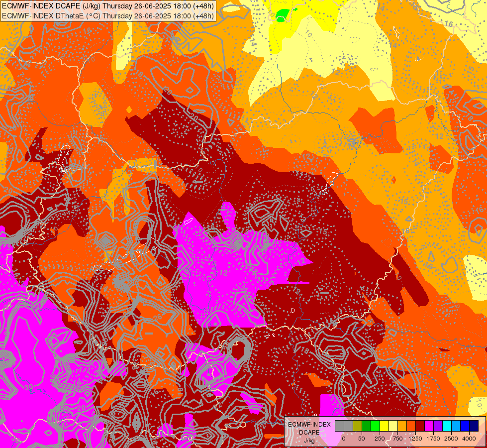Image resolution: width=487 pixels, height=448 pixels.
Task: Click the olive swatch in the DCAPE legend
Action: [358, 426]
